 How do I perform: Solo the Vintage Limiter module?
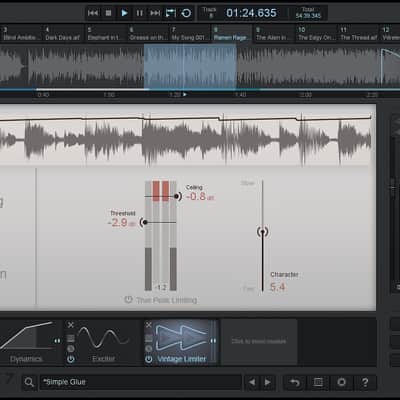click(149, 349)
